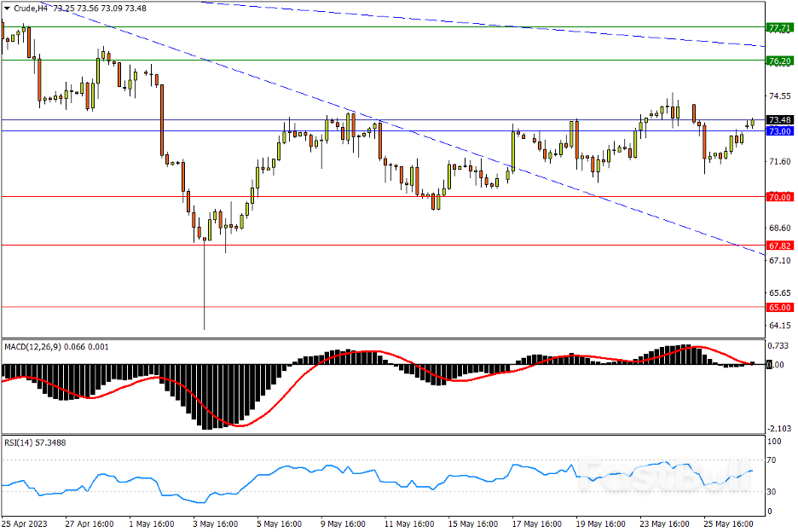Click the MACD -2.103 minimum scale label

pyautogui.click(x=781, y=428)
